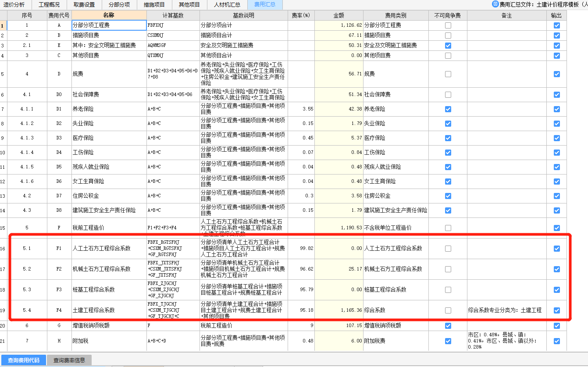The width and height of the screenshot is (588, 367).
Task: Click the 名称 column header
Action: 109,15
